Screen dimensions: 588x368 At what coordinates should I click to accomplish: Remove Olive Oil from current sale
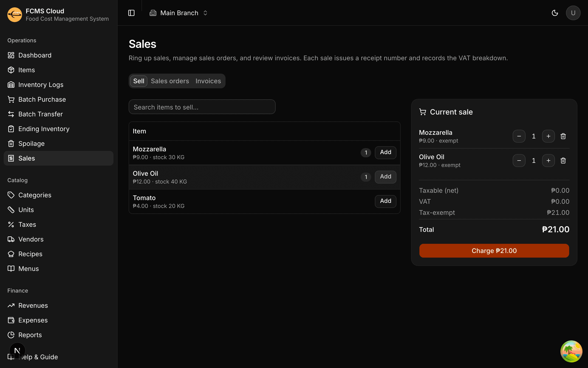tap(563, 160)
